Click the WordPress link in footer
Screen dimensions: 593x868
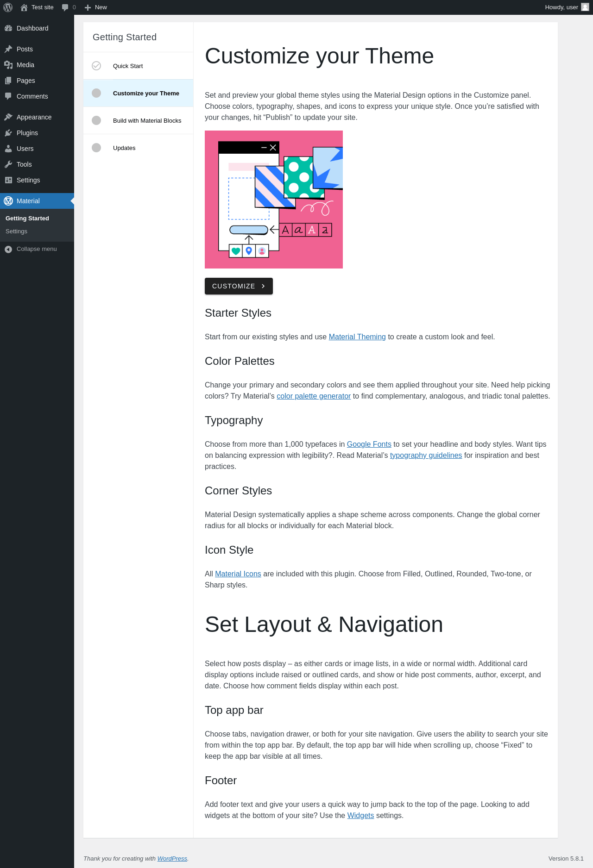(172, 859)
